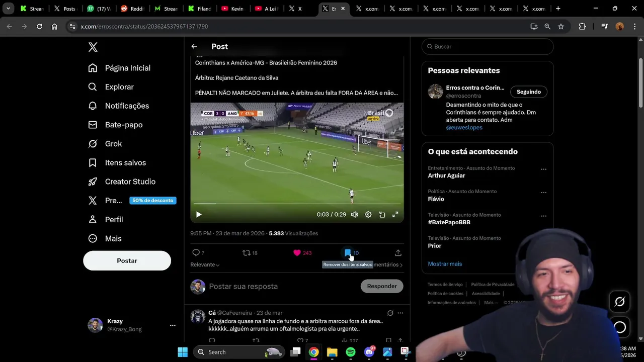
Task: Go to browser home page
Action: (54, 26)
